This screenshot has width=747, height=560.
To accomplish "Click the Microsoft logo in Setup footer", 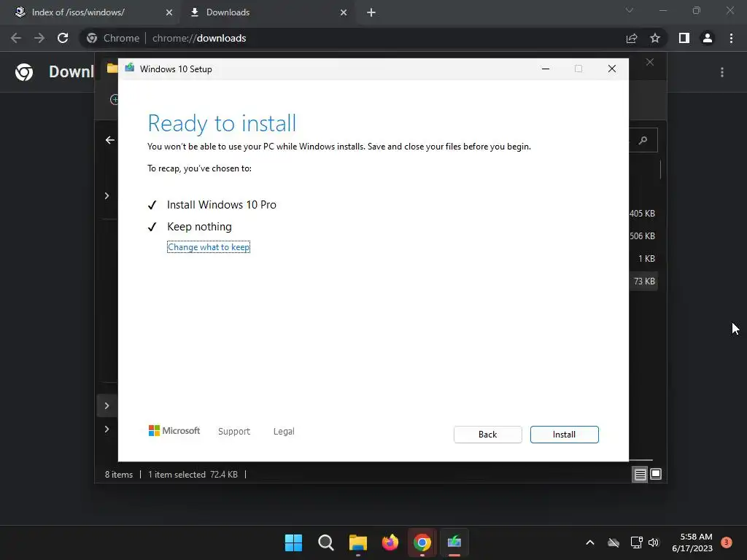I will (174, 431).
